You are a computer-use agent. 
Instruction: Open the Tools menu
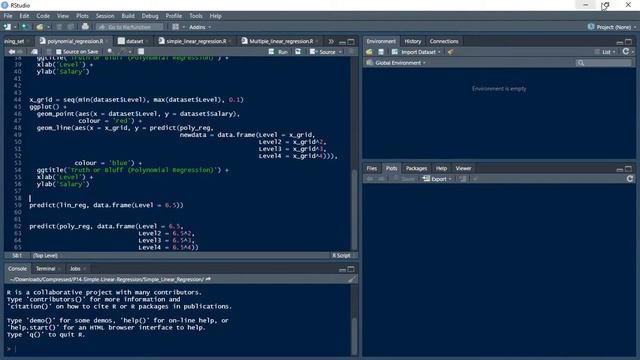pyautogui.click(x=196, y=16)
